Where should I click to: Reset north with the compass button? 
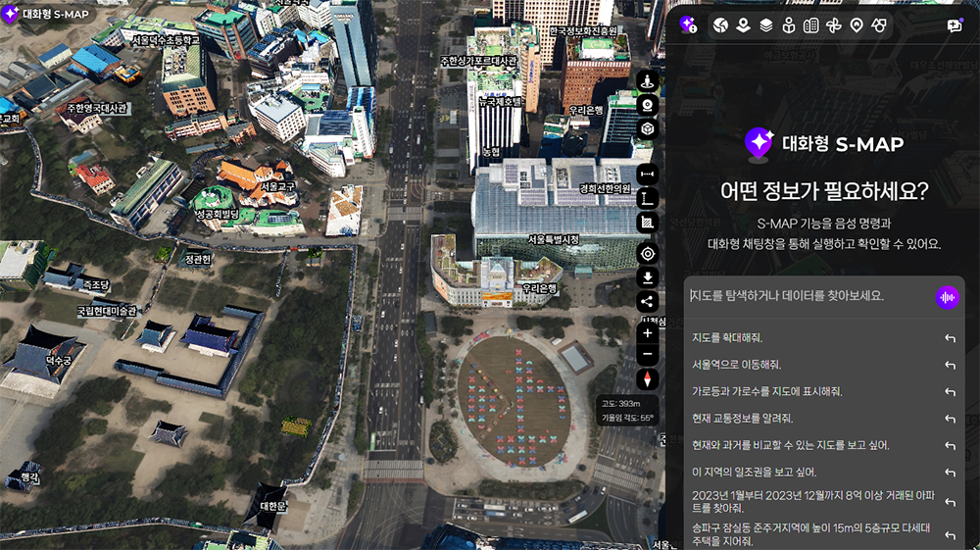click(x=647, y=379)
